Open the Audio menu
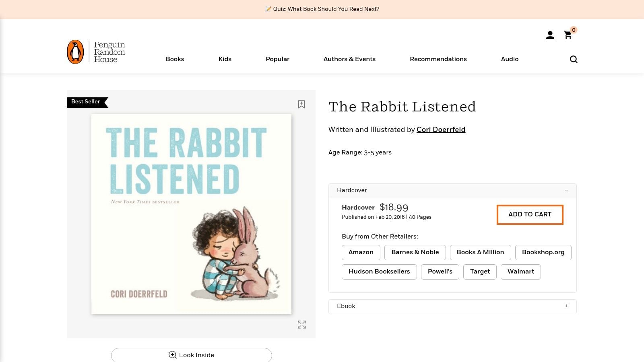644x362 pixels. [510, 59]
